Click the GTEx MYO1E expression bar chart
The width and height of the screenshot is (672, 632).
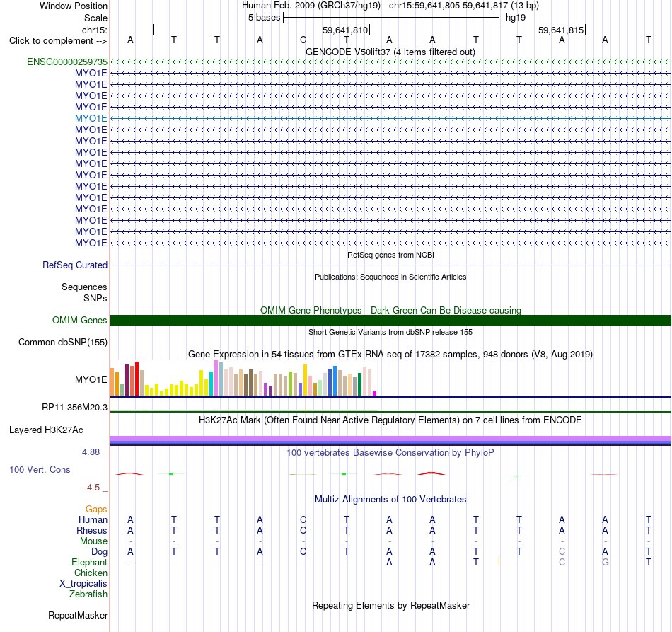click(x=243, y=378)
